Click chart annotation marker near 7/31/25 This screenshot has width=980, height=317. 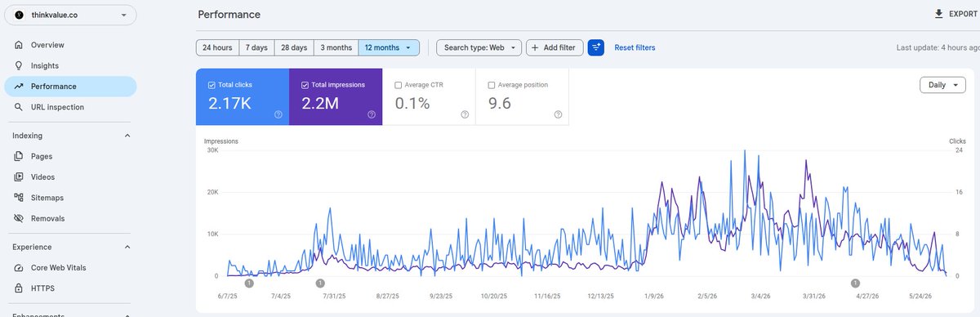point(319,284)
